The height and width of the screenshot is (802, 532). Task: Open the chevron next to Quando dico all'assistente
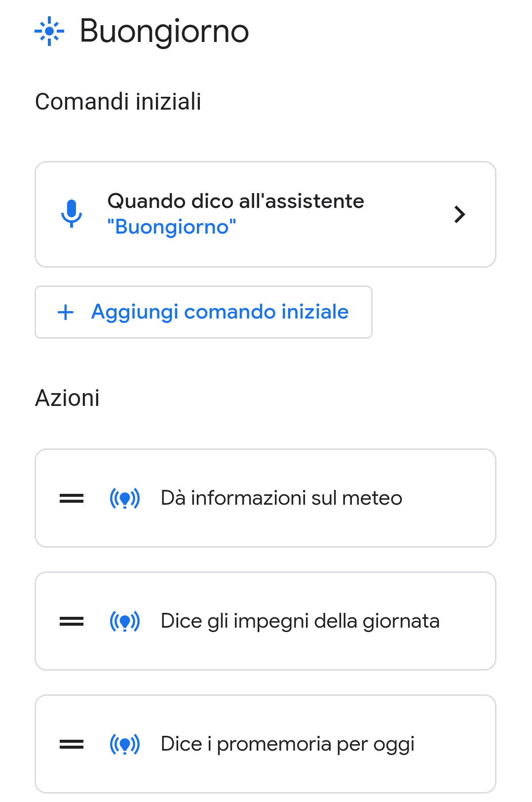pyautogui.click(x=460, y=214)
